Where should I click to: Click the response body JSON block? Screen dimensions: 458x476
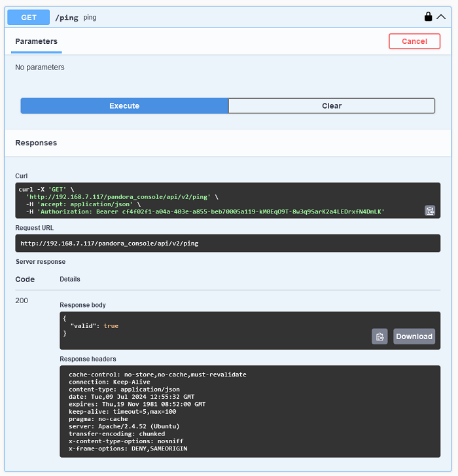(250, 331)
